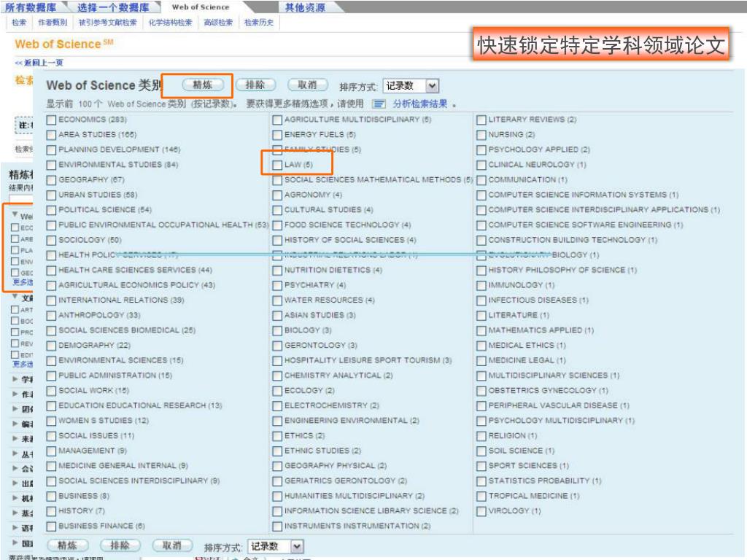Image resolution: width=747 pixels, height=560 pixels.
Task: Open the 其他资源 tab
Action: 305,7
